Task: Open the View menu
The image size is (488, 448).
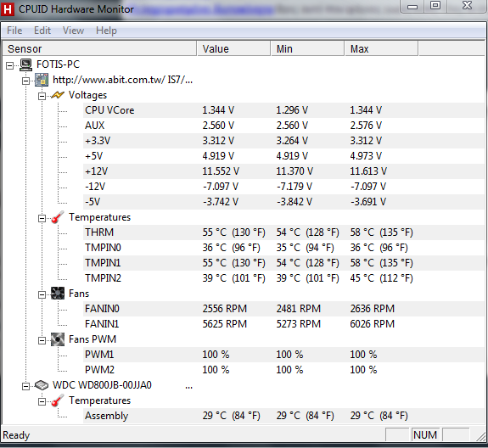Action: 73,31
